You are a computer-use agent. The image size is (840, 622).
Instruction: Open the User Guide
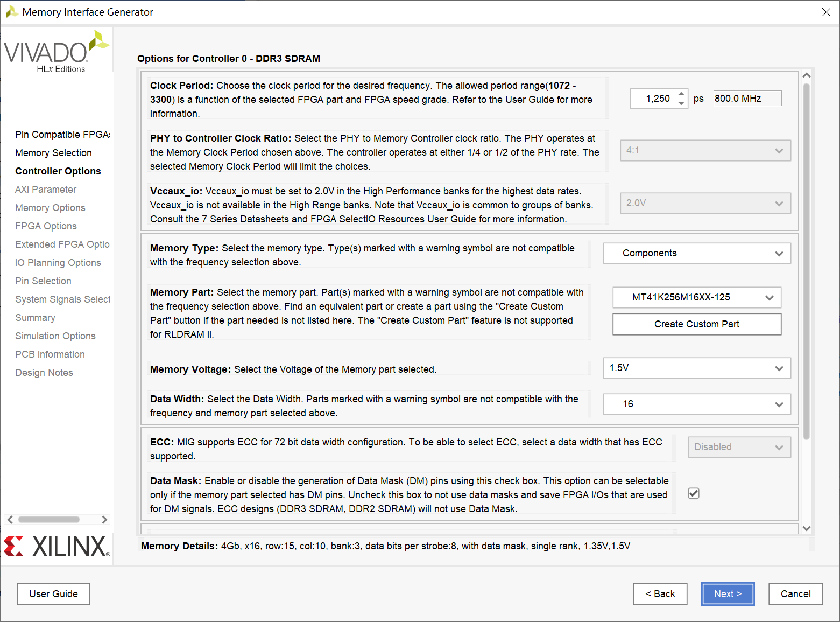pos(53,594)
